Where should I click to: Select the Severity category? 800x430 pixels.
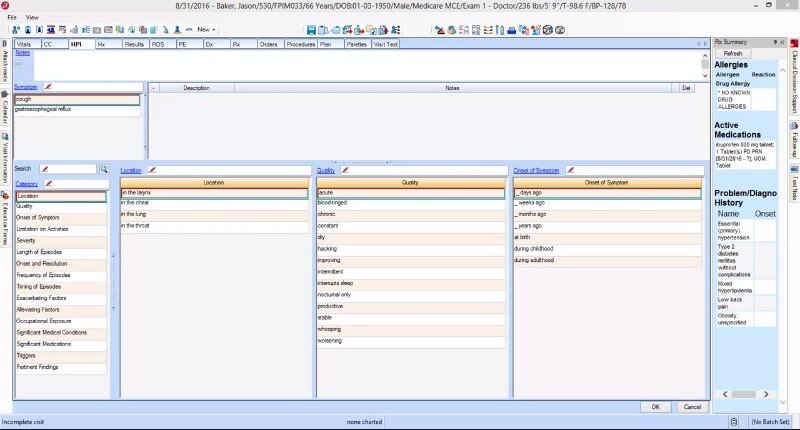click(x=26, y=241)
